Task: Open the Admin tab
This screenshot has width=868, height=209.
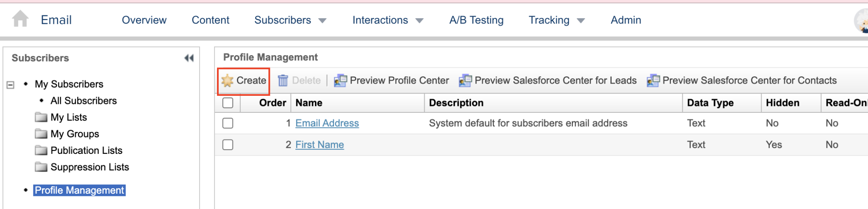Action: 626,20
